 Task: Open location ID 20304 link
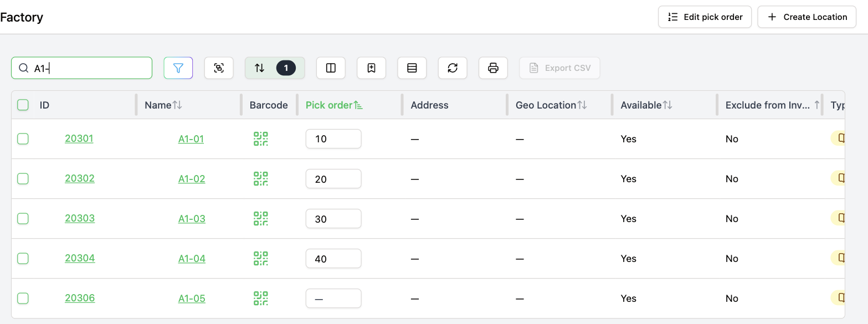(80, 258)
